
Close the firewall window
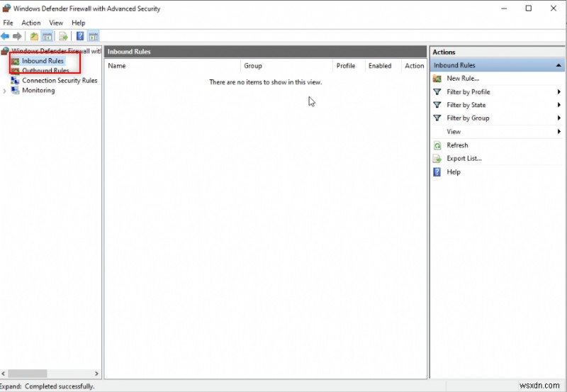[x=554, y=9]
